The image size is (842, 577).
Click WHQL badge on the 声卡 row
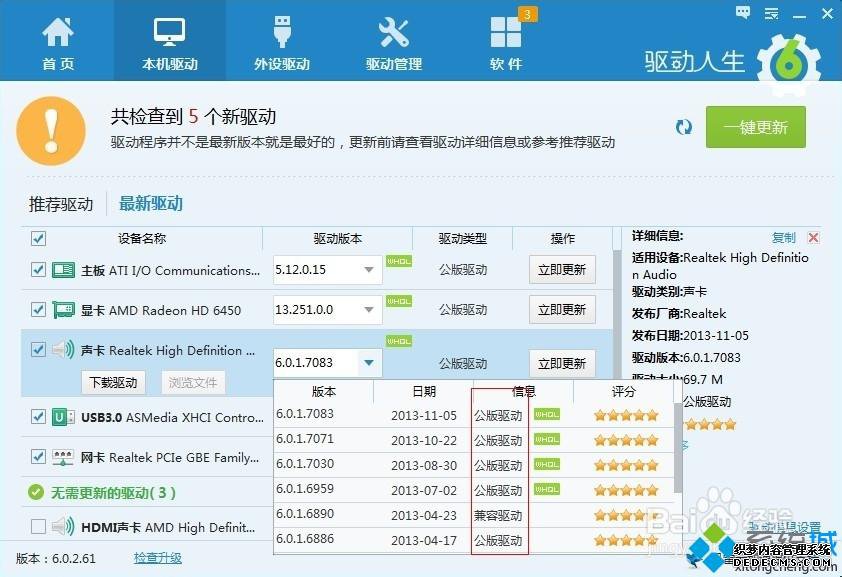[399, 341]
